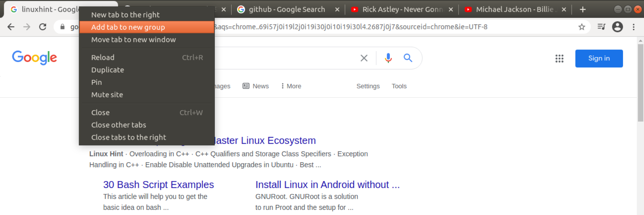Start voice search with microphone icon

[388, 58]
